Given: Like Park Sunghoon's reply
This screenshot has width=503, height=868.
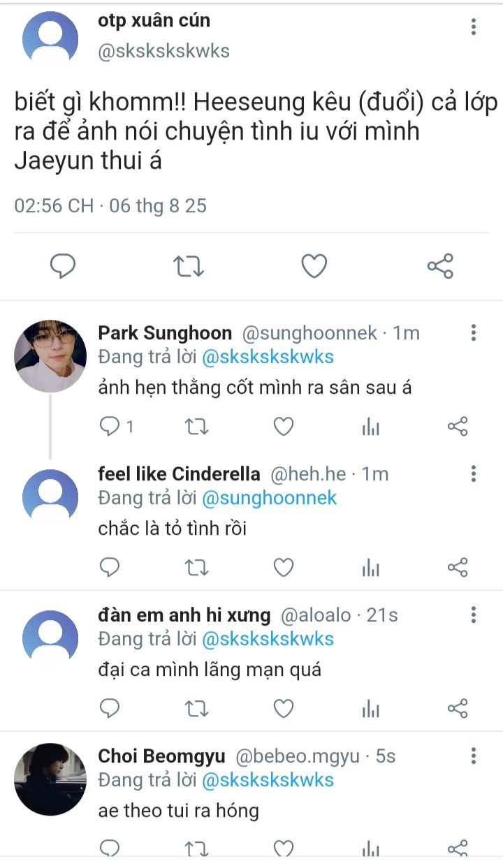Looking at the screenshot, I should [283, 427].
